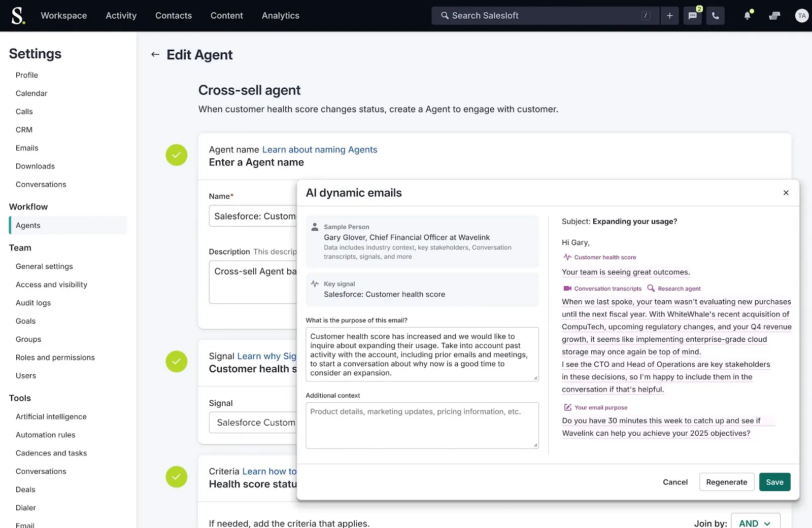Open Users settings
Viewport: 812px width, 528px height.
click(x=26, y=376)
